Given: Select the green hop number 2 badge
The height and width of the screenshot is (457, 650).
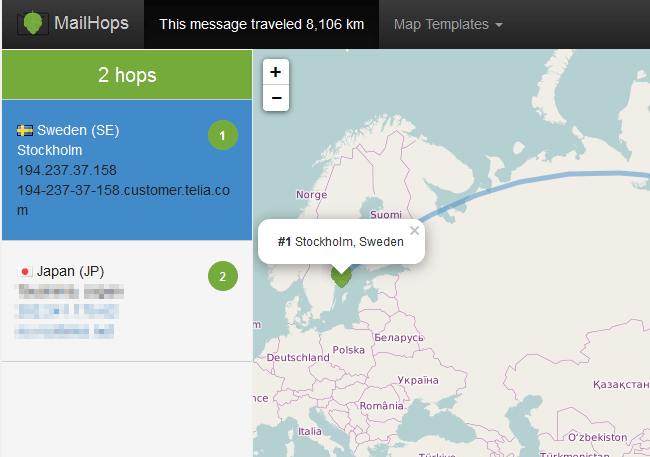Looking at the screenshot, I should click(x=222, y=276).
